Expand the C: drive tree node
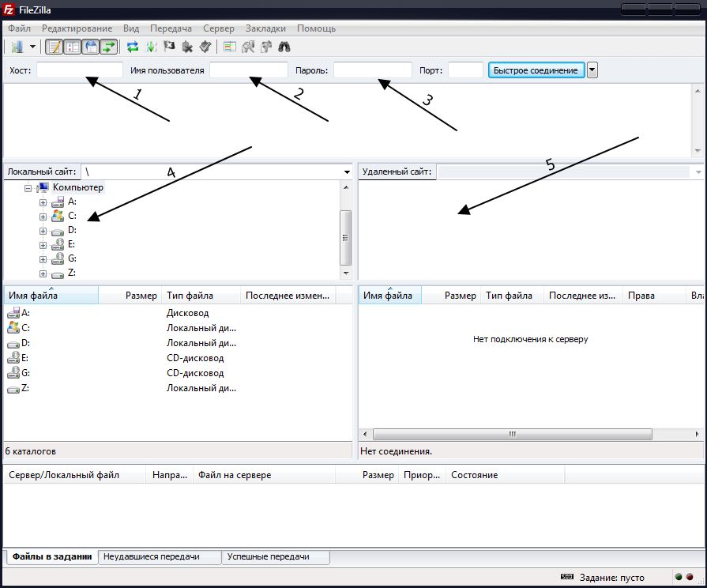Viewport: 707px width, 588px height. (x=43, y=217)
